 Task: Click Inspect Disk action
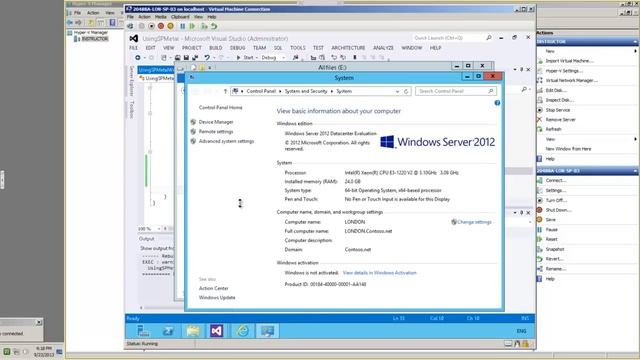tap(559, 100)
